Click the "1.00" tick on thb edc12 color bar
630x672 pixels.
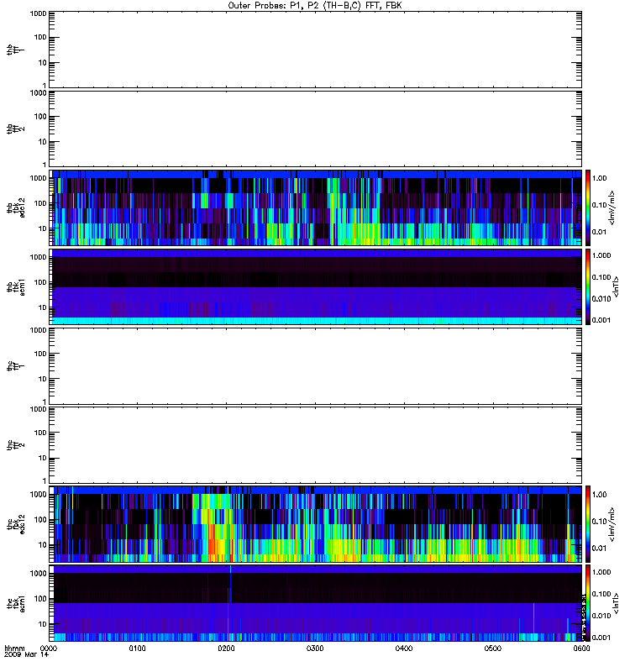[x=599, y=178]
